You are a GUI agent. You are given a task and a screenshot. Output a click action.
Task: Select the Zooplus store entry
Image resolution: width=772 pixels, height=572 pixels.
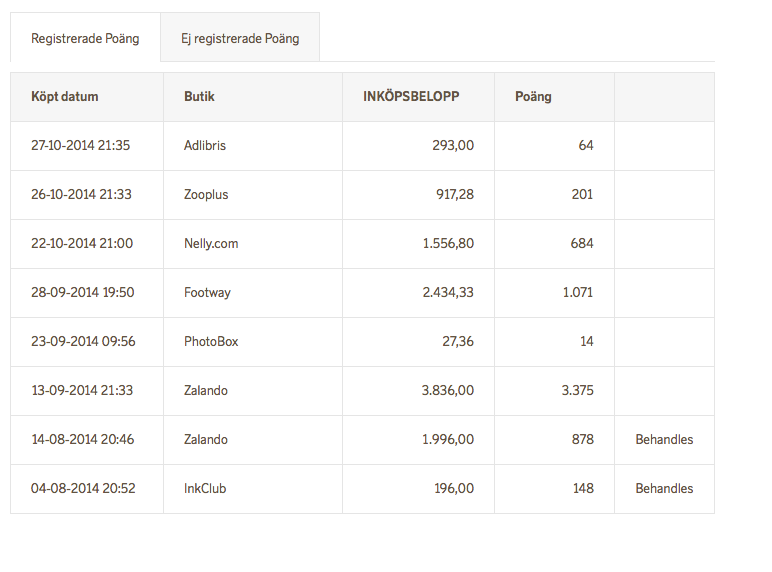[x=206, y=195]
